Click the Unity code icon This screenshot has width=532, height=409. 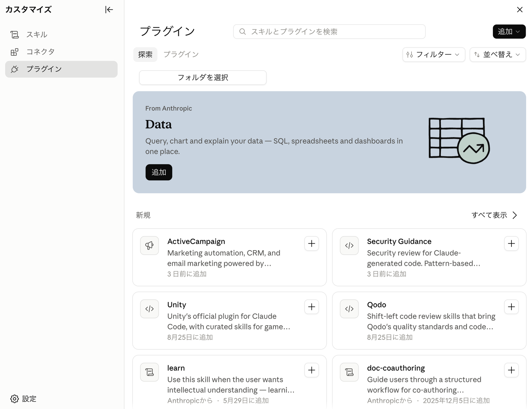tap(149, 309)
